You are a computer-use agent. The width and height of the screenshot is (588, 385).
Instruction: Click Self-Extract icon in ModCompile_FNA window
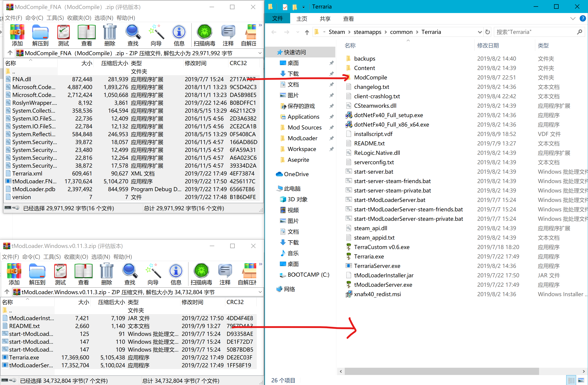point(249,35)
